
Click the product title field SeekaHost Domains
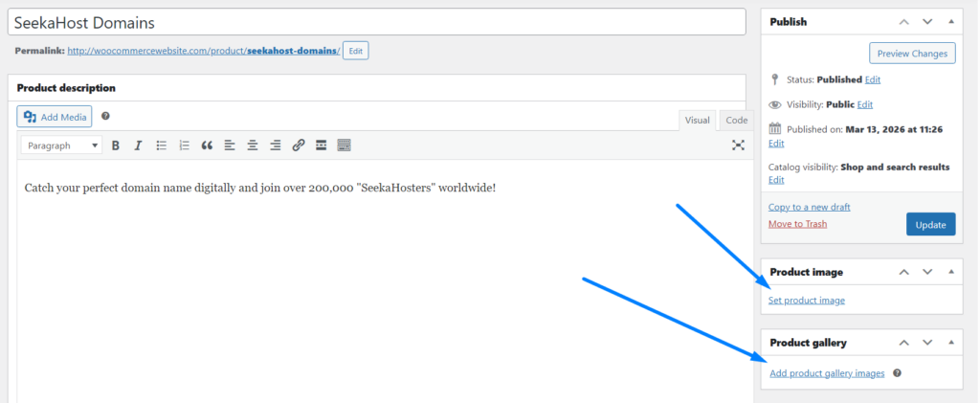pyautogui.click(x=377, y=22)
